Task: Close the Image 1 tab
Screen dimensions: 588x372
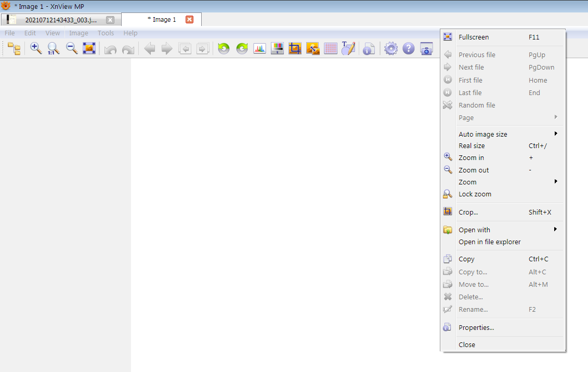Action: (189, 20)
